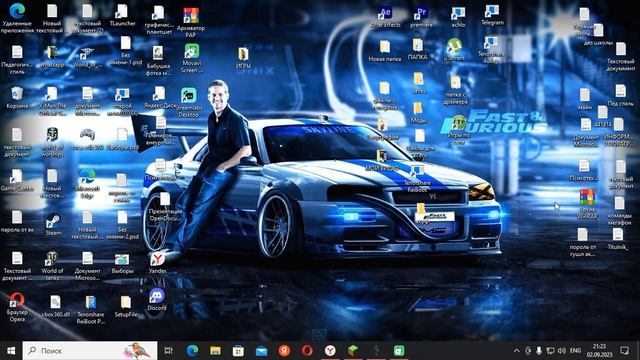Open Task View from the taskbar
The width and height of the screenshot is (640, 360).
pos(169,351)
